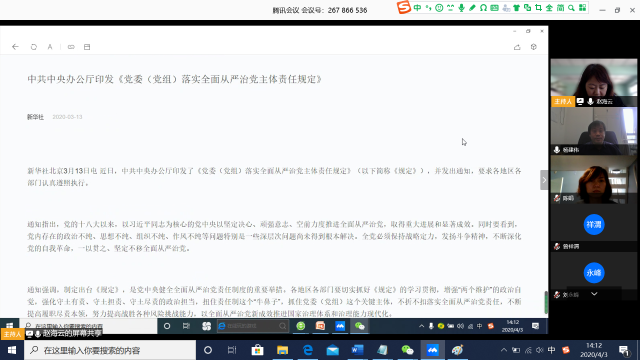This screenshot has width=640, height=360.
Task: Toggle simplified/traditional 简 mode
Action: [x=560, y=8]
